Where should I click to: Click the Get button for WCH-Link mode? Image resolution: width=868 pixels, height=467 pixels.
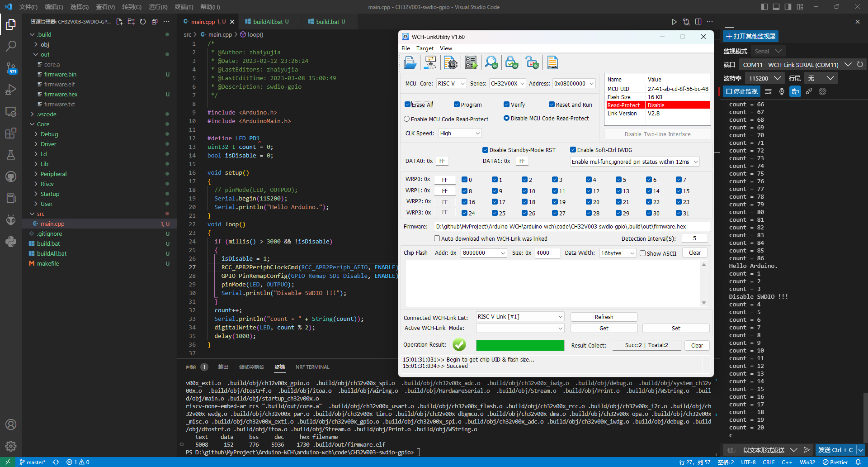click(604, 329)
